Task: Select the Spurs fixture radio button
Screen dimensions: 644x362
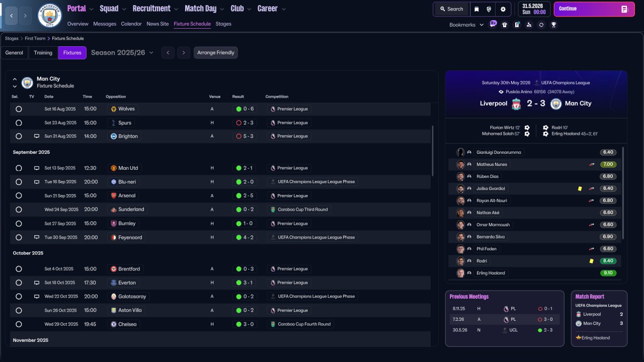Action: [x=19, y=123]
